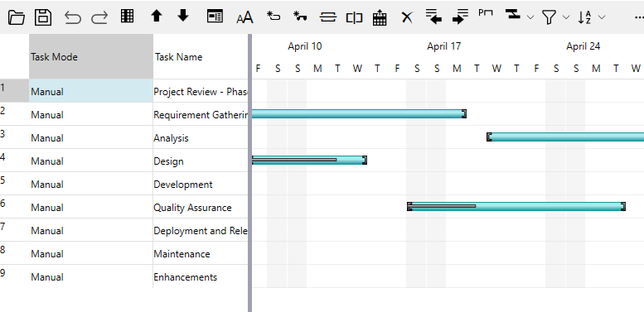Image resolution: width=644 pixels, height=312 pixels.
Task: Click the link tasks icon
Action: tap(327, 17)
